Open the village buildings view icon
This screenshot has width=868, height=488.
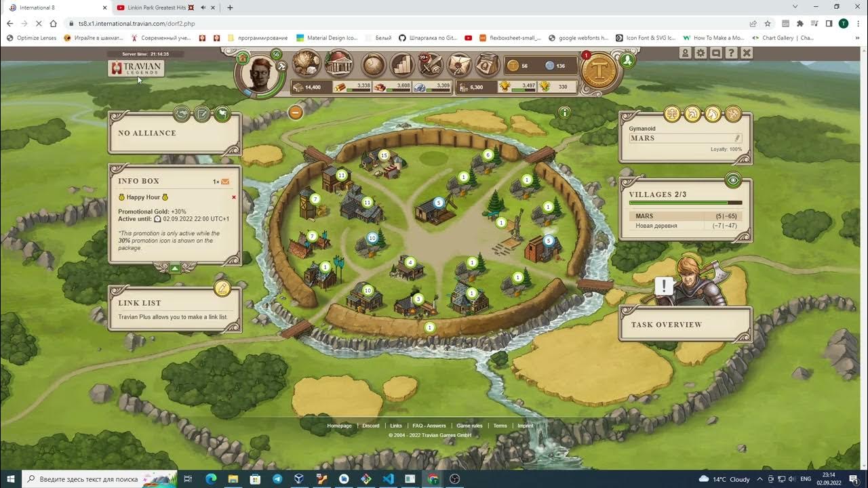click(338, 64)
